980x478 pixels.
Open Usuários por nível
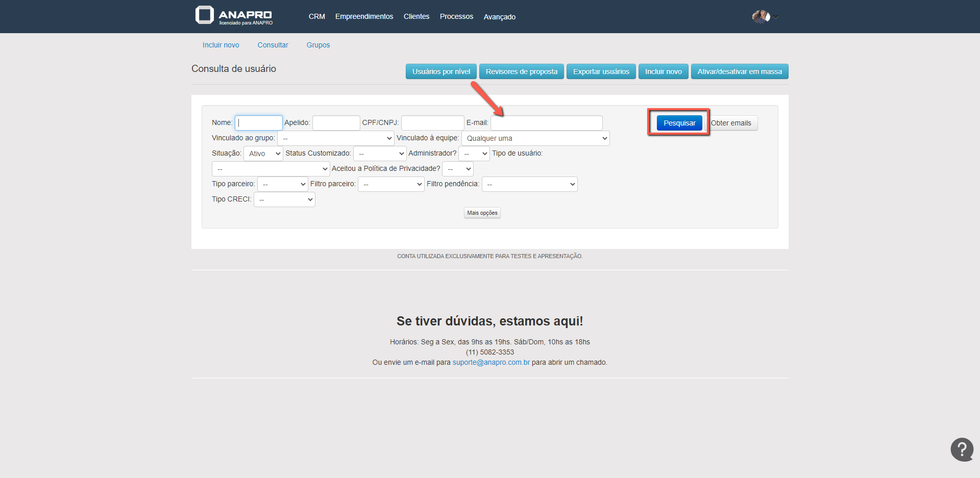(x=441, y=71)
